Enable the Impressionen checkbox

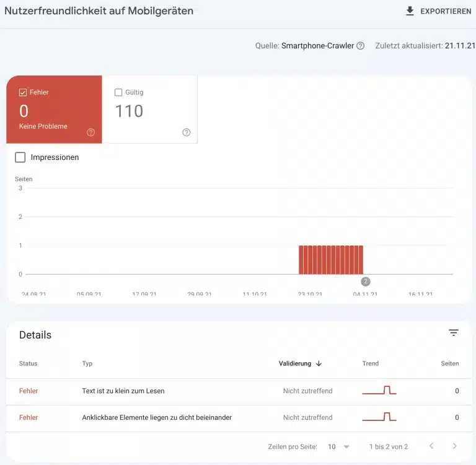pyautogui.click(x=20, y=157)
